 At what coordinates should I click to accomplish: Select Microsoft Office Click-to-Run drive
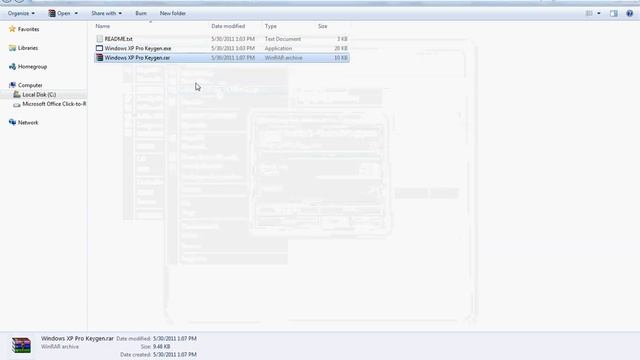click(x=54, y=104)
